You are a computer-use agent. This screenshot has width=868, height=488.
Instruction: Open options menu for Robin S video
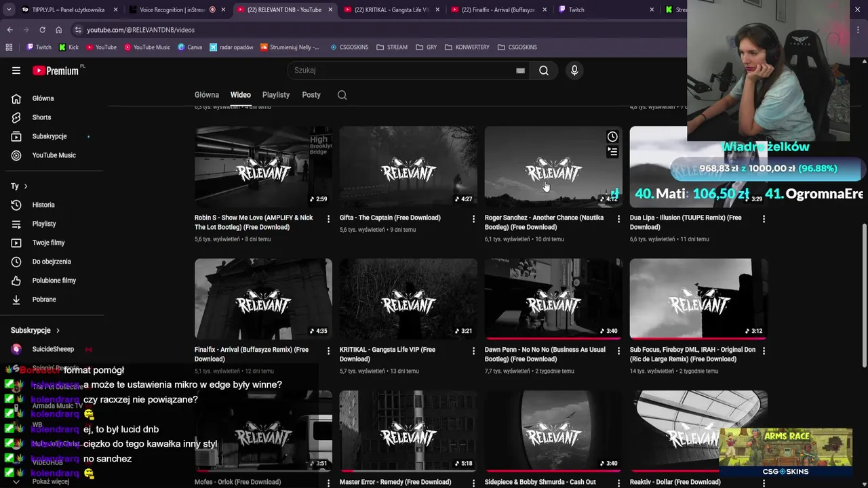pyautogui.click(x=328, y=219)
